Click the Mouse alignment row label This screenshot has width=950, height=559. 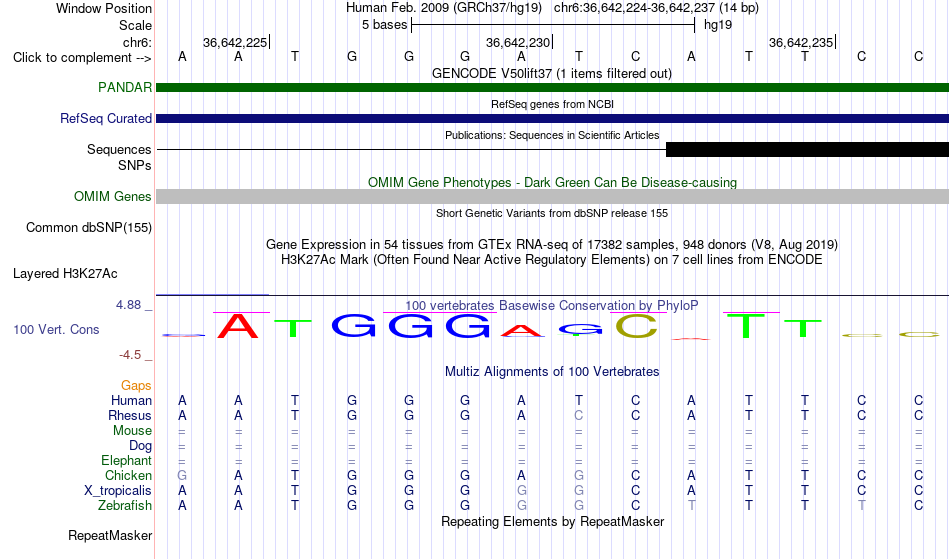coord(132,431)
